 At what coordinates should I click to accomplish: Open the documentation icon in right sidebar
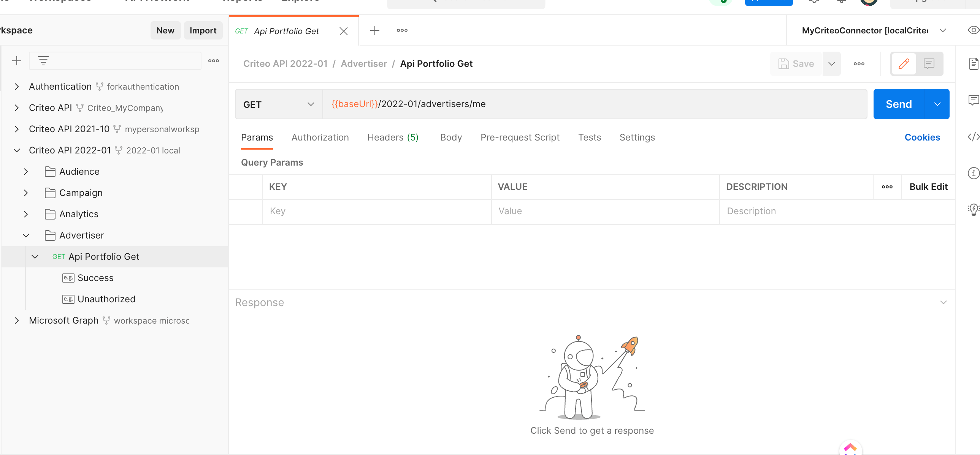(974, 63)
